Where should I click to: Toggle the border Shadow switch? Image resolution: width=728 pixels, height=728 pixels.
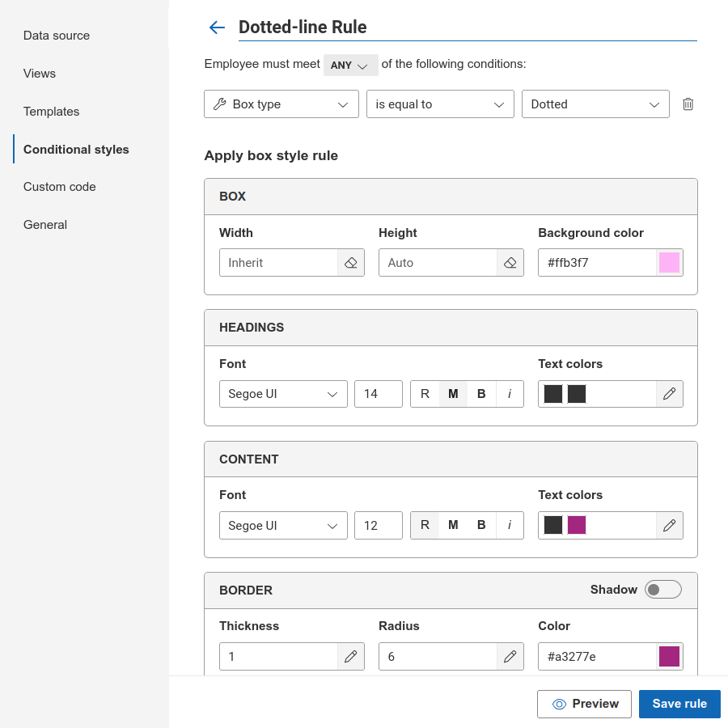click(663, 590)
